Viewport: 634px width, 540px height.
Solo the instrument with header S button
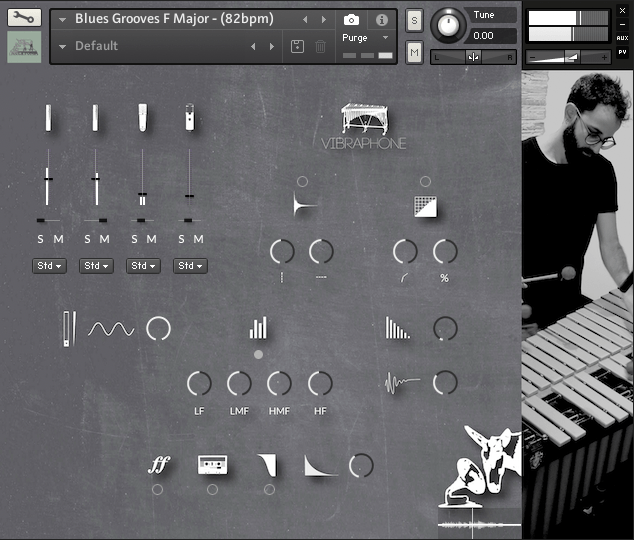tap(414, 20)
